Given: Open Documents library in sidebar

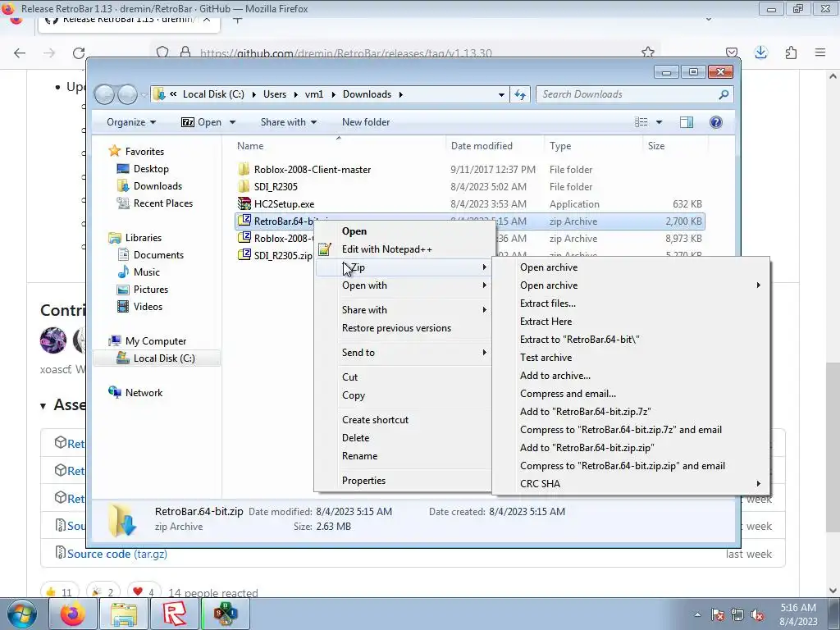Looking at the screenshot, I should pos(158,255).
